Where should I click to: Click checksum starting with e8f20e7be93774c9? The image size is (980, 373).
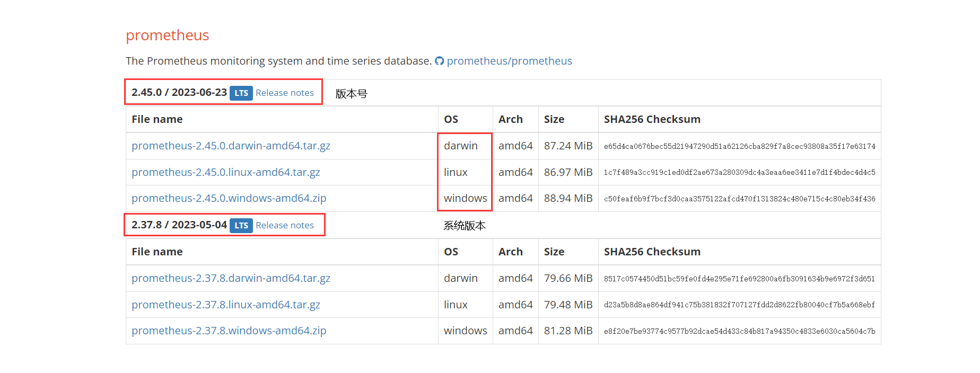[740, 331]
